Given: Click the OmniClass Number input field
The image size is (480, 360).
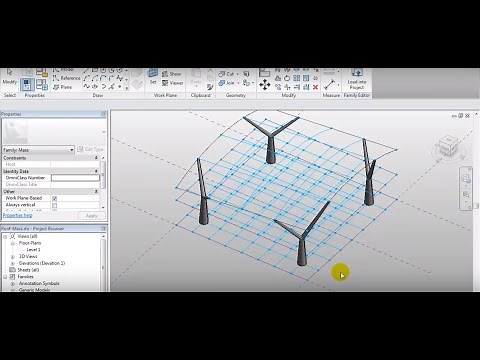Looking at the screenshot, I should coord(75,178).
